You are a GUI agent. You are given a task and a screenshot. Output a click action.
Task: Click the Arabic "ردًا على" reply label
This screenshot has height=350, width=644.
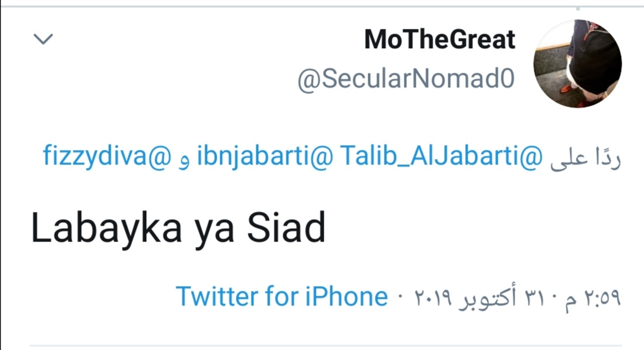coord(585,157)
